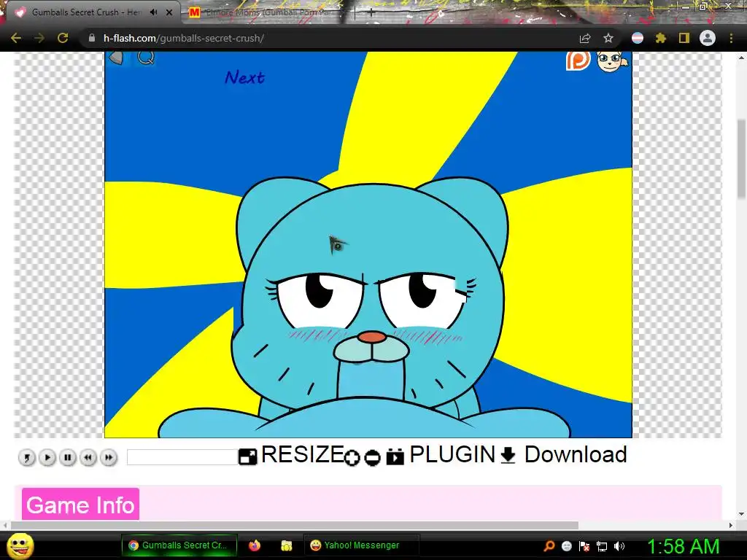Open the Chrome three-dot menu

click(731, 38)
